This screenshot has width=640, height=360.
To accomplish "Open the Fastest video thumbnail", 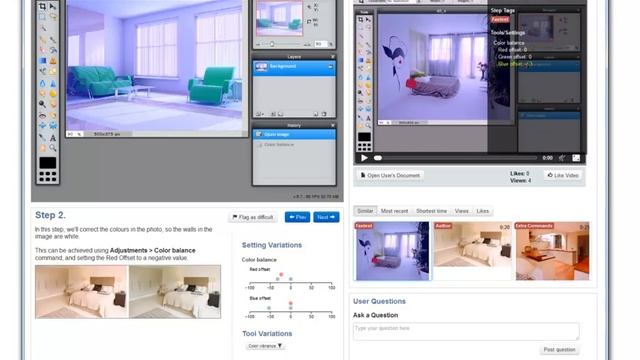I will (392, 251).
